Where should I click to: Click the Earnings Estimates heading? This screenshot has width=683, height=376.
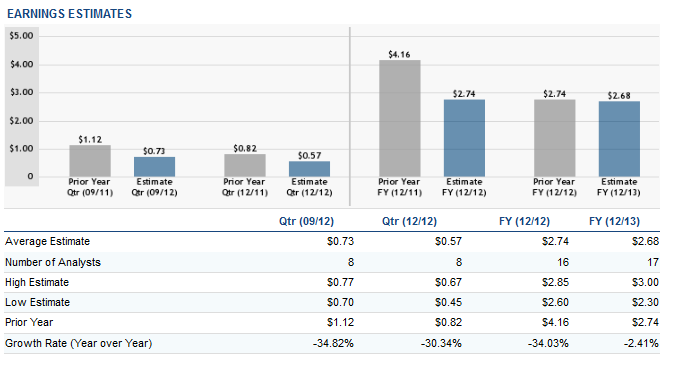(x=69, y=14)
